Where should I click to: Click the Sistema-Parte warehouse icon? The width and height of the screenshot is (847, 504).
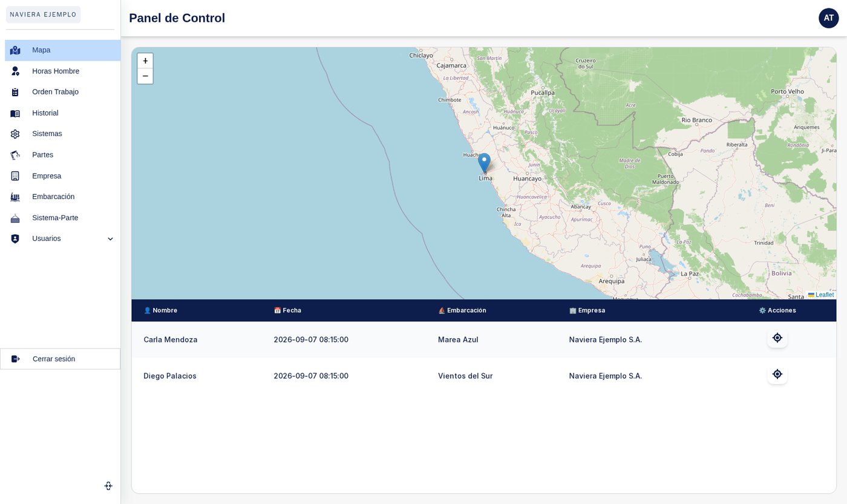(15, 218)
